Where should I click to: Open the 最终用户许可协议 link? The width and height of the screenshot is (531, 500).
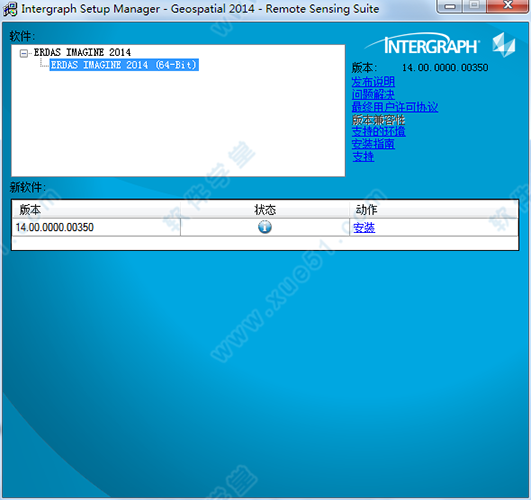[x=395, y=107]
